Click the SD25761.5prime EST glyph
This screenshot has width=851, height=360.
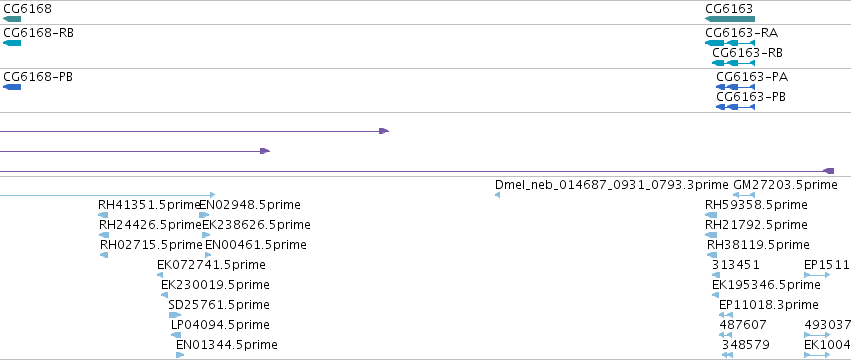pos(175,315)
